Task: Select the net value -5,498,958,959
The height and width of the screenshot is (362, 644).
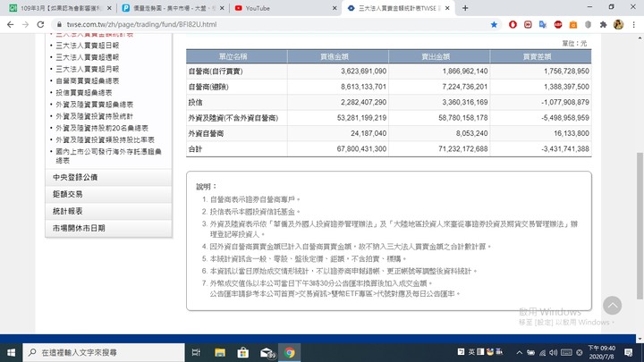Action: tap(565, 118)
